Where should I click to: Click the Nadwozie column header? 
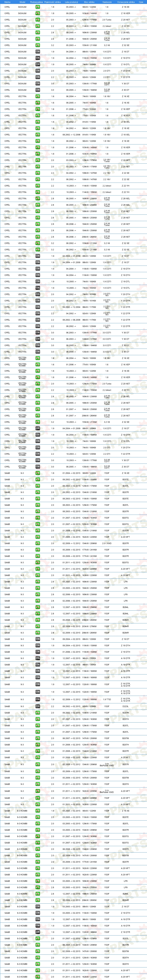point(107,2)
